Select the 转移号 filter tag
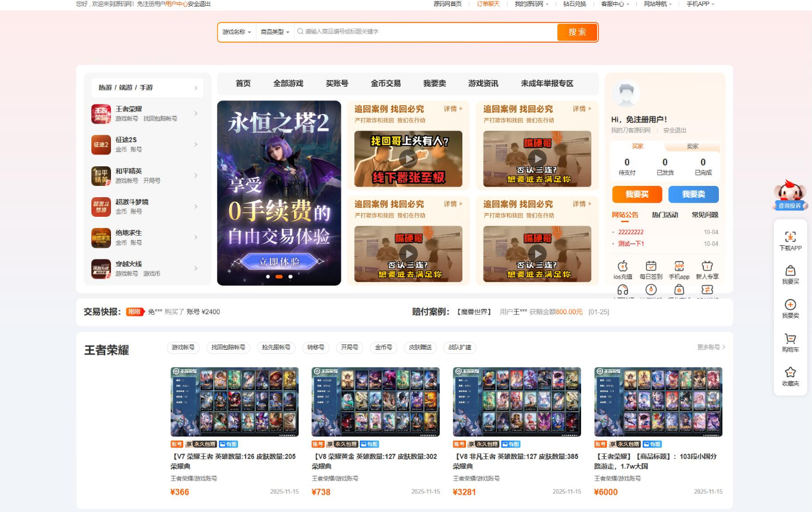This screenshot has height=512, width=812. [x=316, y=347]
